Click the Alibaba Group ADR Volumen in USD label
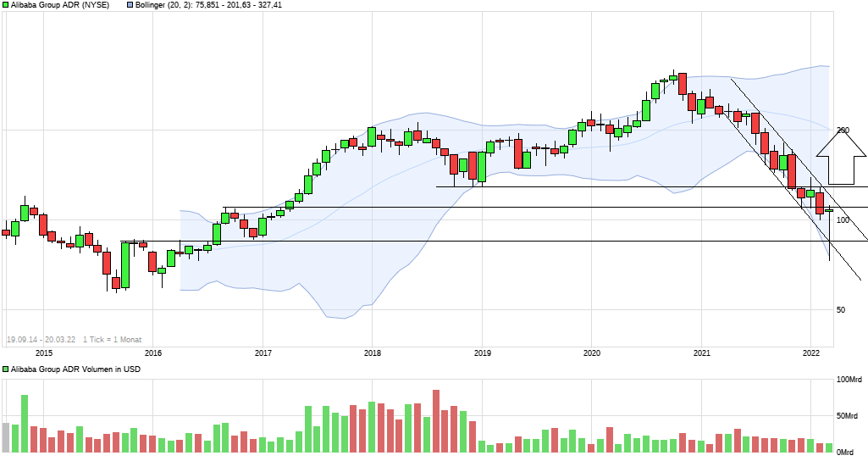The height and width of the screenshot is (461, 868). click(75, 369)
